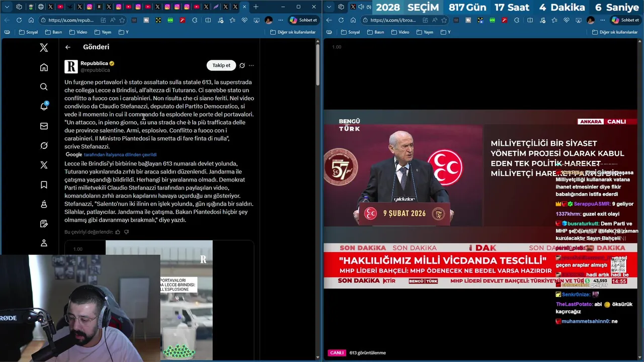644x362 pixels.
Task: Mute the audio-playing X tab in right window
Action: pos(362,7)
